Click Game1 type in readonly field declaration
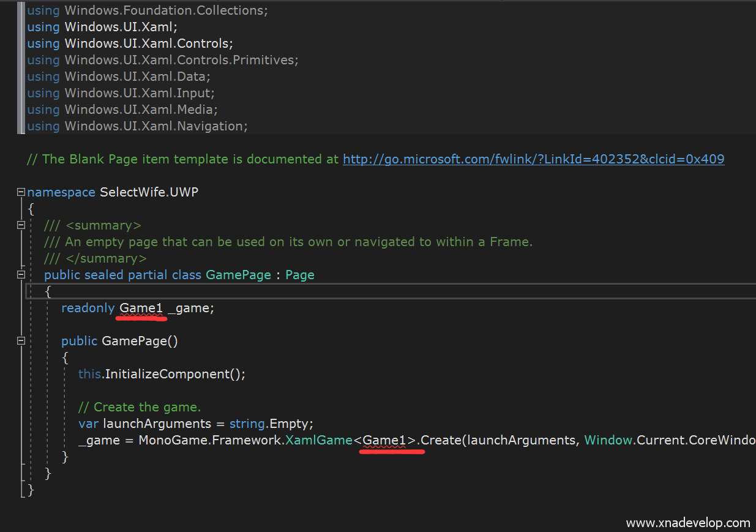The width and height of the screenshot is (756, 532). point(141,308)
